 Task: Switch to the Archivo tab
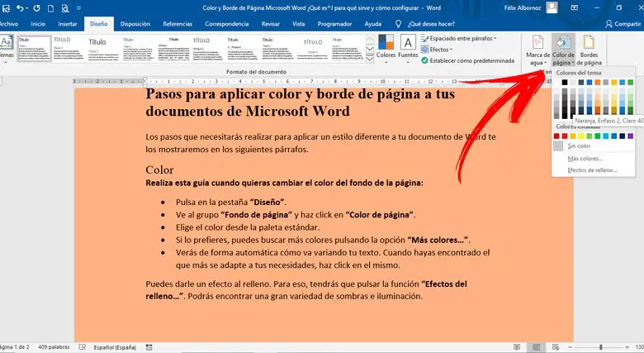tap(8, 24)
